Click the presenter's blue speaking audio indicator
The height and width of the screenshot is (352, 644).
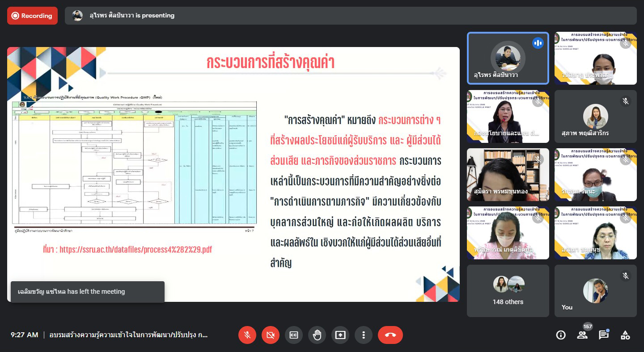coord(538,43)
